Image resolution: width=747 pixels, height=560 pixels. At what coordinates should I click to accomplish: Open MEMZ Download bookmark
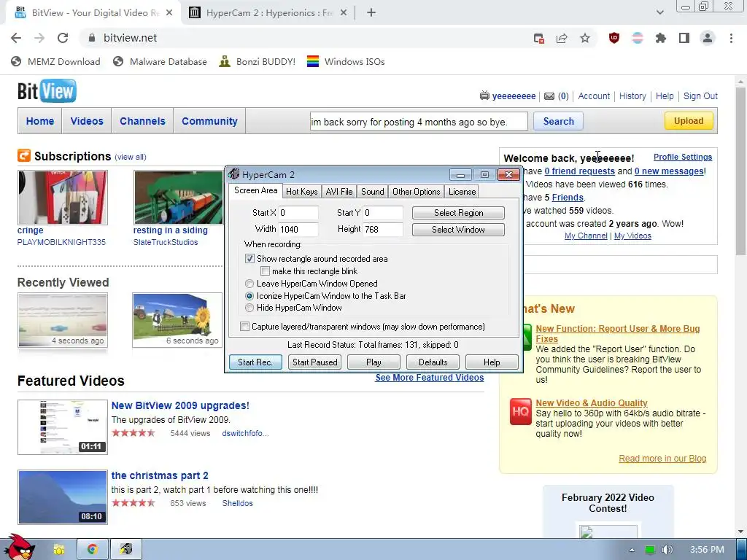pyautogui.click(x=55, y=61)
